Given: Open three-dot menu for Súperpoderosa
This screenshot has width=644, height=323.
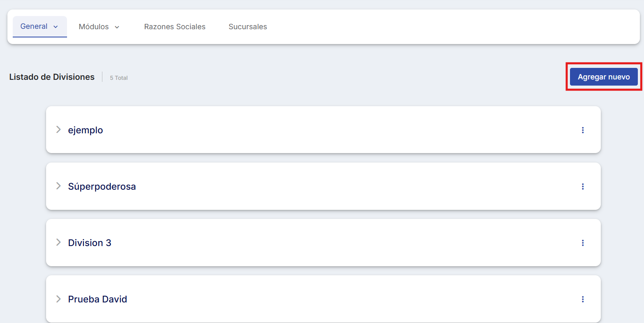Looking at the screenshot, I should pyautogui.click(x=583, y=186).
